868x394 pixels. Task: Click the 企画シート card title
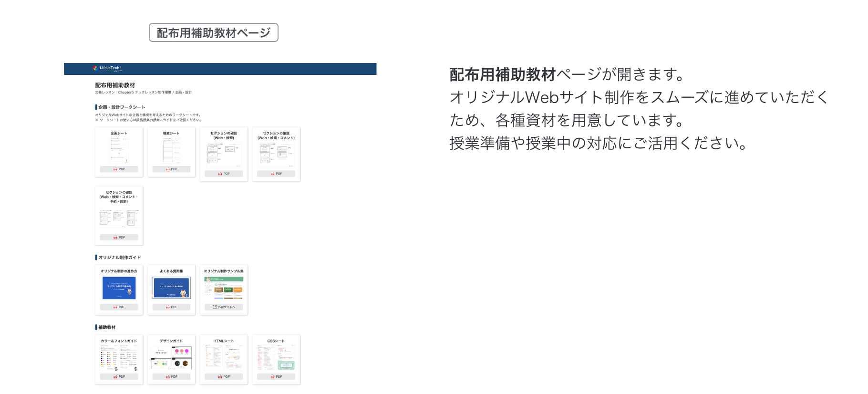click(x=119, y=134)
